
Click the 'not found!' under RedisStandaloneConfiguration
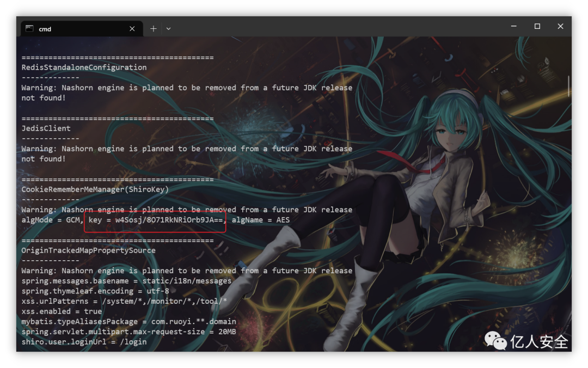point(44,98)
